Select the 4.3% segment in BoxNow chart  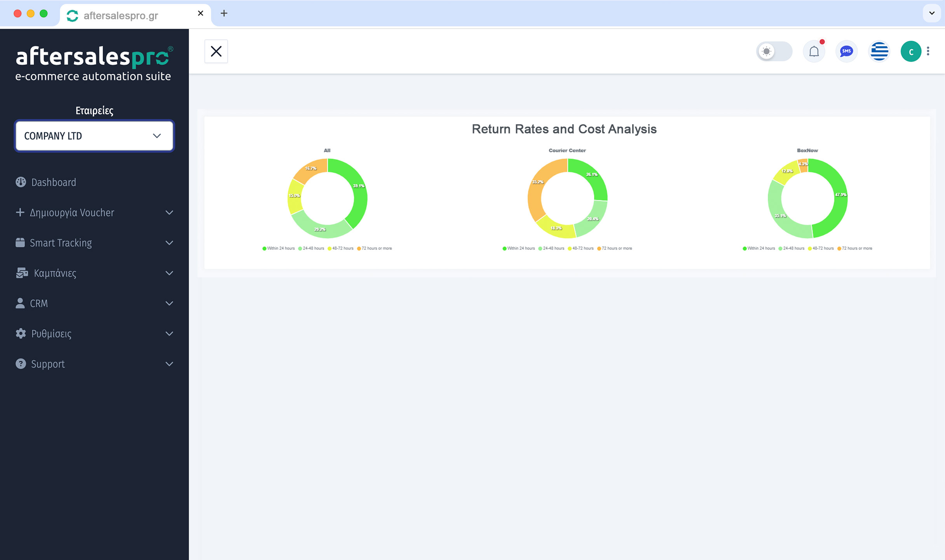803,165
